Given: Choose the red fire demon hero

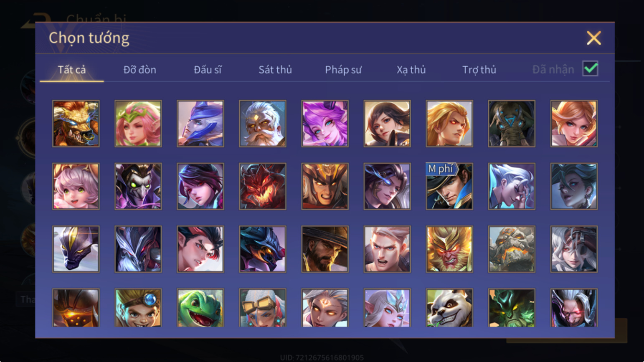Looking at the screenshot, I should coord(263,186).
